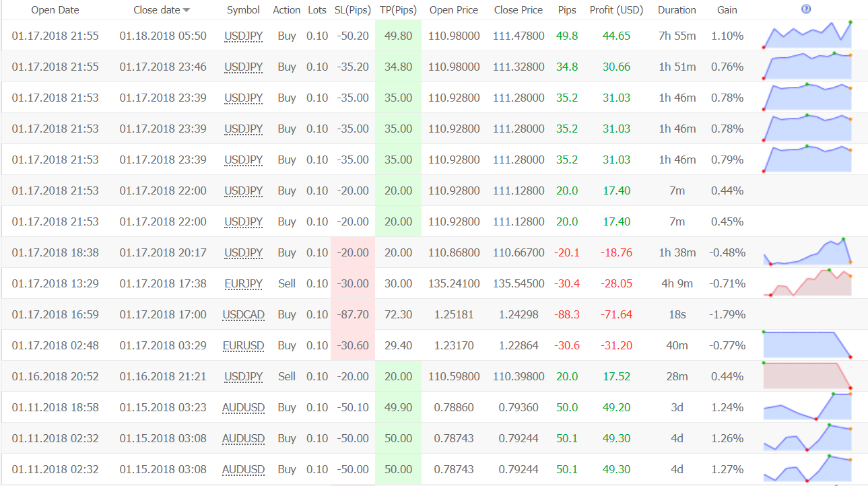Sort by the Action column header

287,10
